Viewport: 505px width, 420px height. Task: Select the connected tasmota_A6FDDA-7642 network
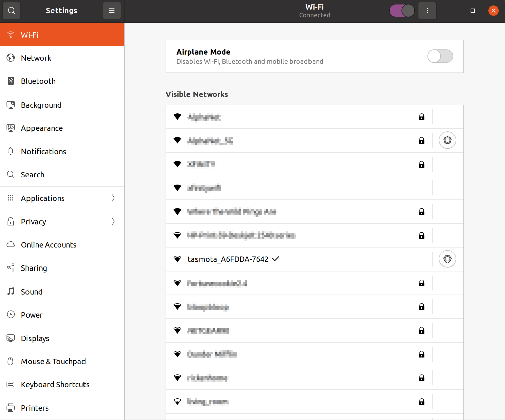pyautogui.click(x=228, y=259)
